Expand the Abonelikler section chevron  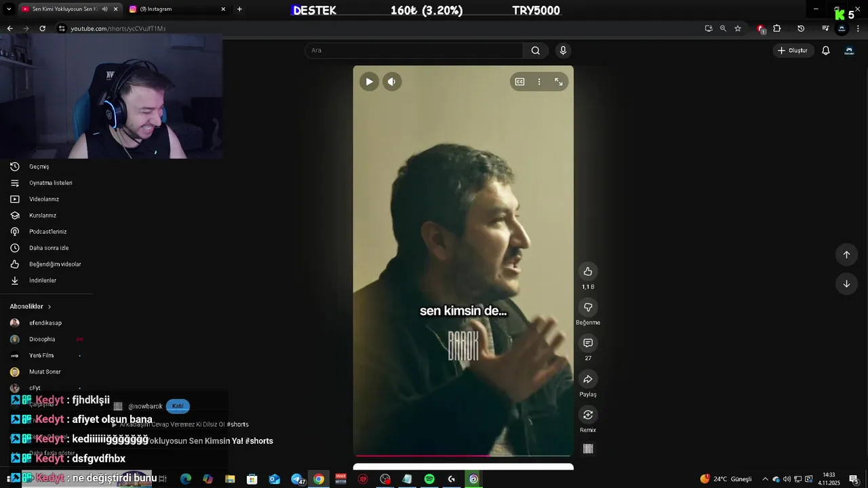click(50, 307)
